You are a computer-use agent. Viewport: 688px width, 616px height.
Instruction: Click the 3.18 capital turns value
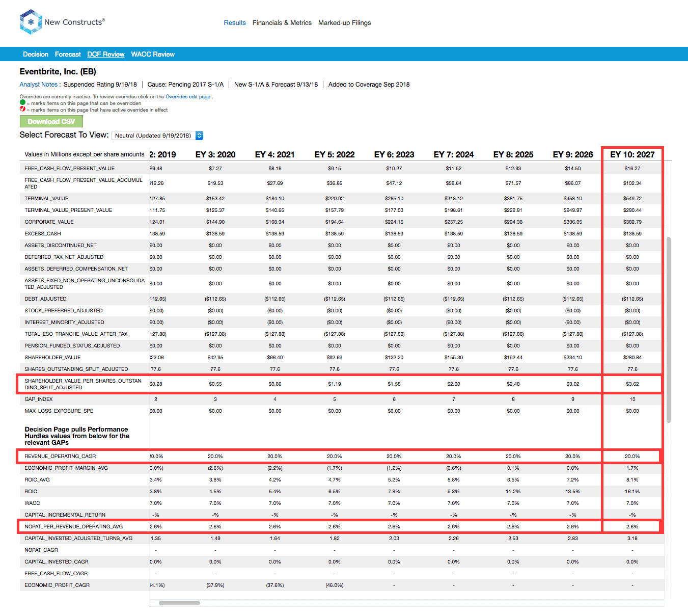pos(632,539)
